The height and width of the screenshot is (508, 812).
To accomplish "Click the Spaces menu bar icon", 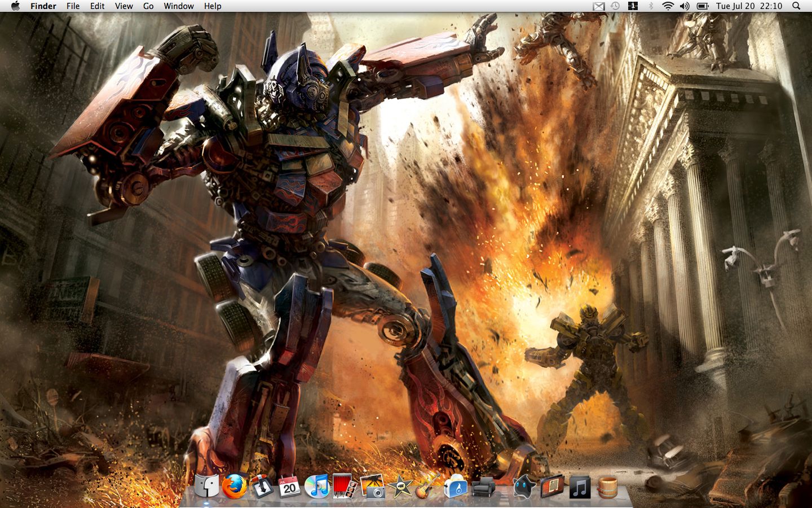I will 633,6.
